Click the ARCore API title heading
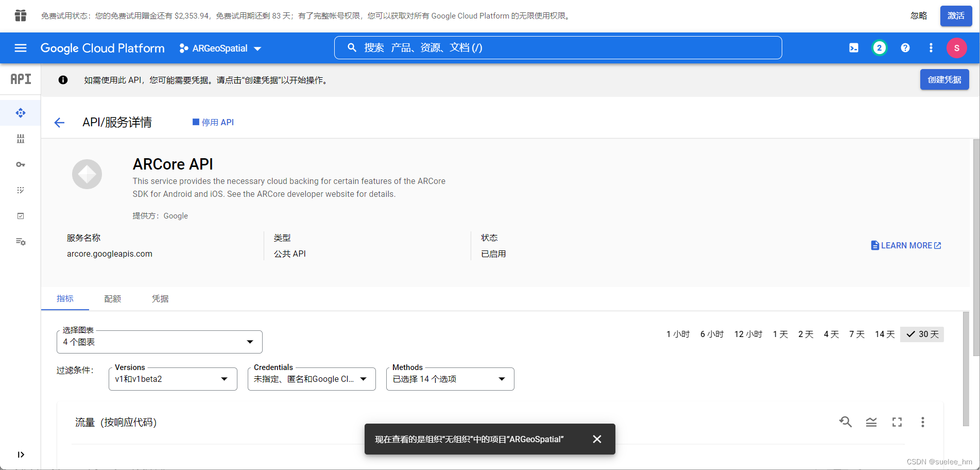The height and width of the screenshot is (470, 980). tap(173, 164)
